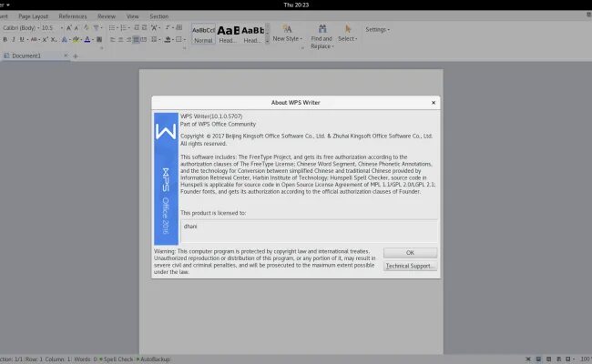Click the Words: 0 count in status bar
Image resolution: width=592 pixels, height=364 pixels.
tap(86, 359)
